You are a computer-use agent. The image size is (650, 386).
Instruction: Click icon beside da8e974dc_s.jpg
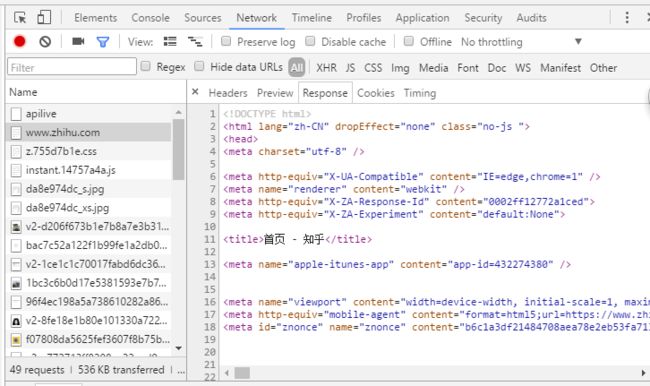click(x=16, y=189)
